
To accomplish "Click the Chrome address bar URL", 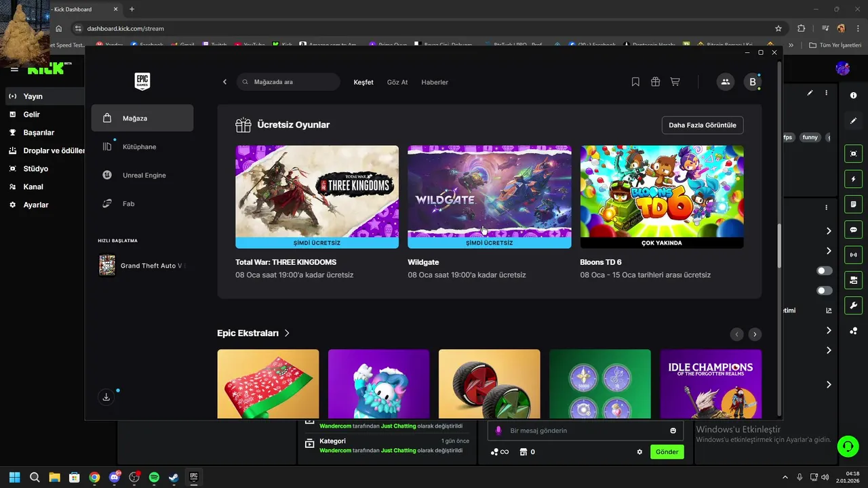I will (x=125, y=28).
